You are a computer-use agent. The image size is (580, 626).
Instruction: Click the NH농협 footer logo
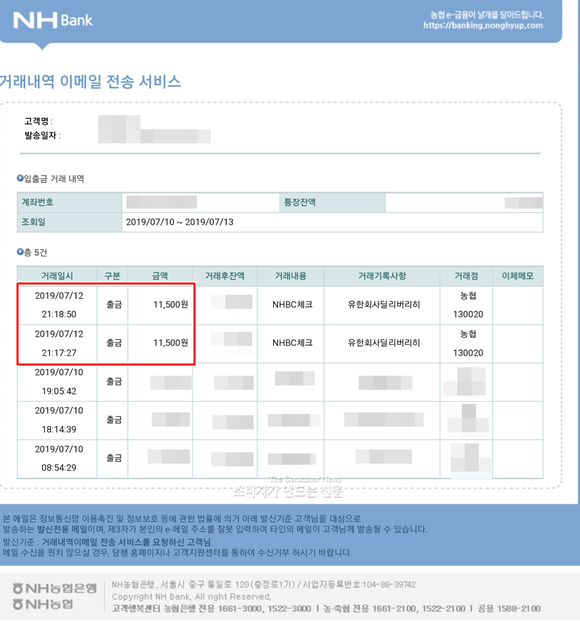tap(43, 604)
